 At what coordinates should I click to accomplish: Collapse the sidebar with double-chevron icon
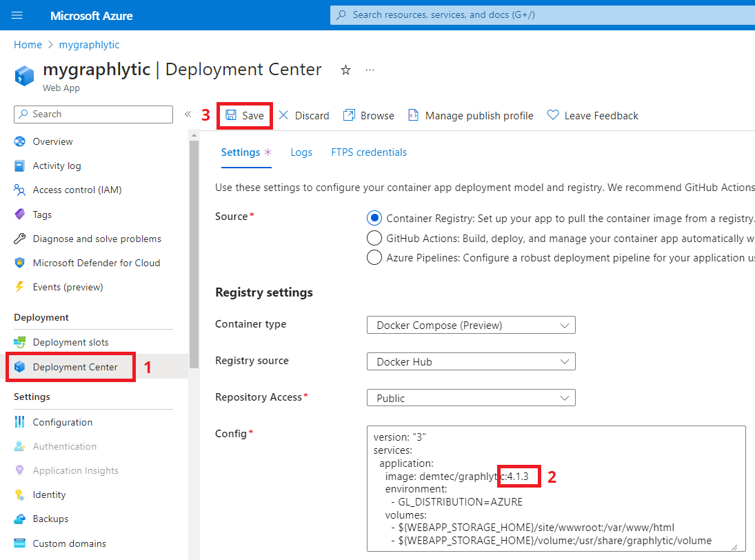point(188,114)
